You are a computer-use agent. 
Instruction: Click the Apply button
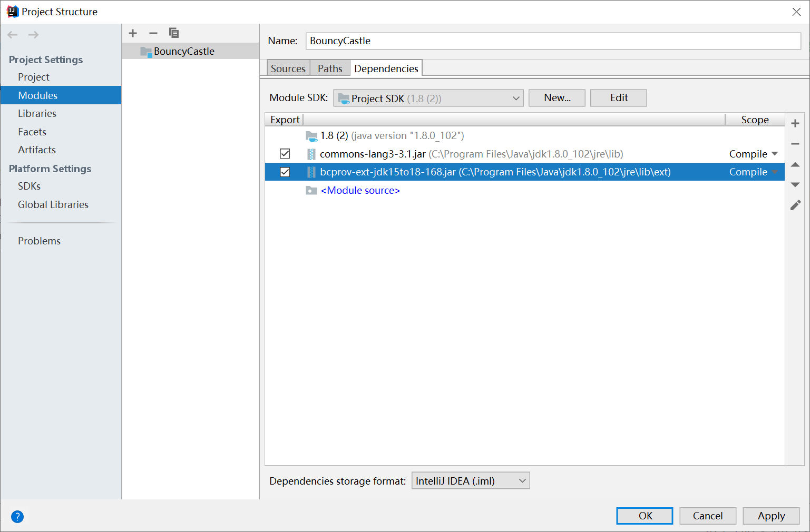point(771,516)
